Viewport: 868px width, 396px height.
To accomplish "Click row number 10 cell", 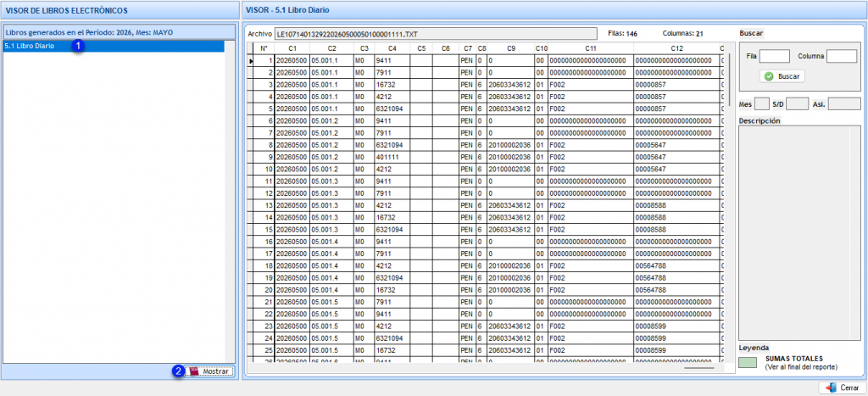I will tap(264, 170).
